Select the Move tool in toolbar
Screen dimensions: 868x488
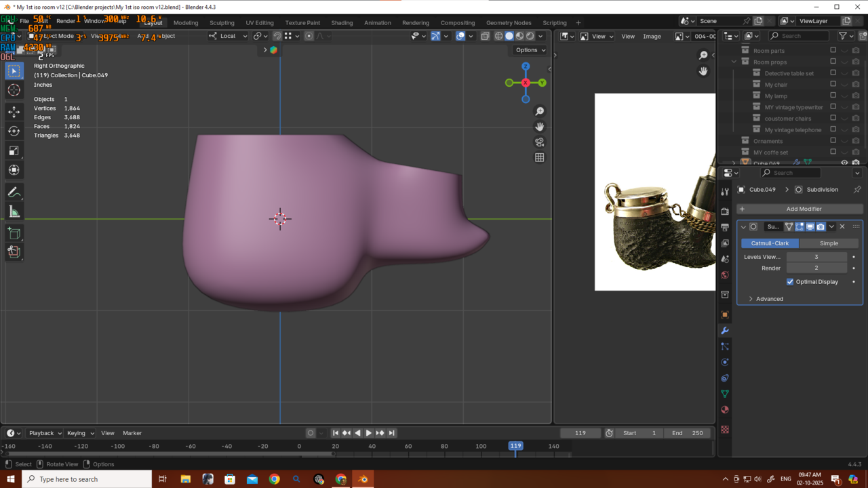[14, 112]
